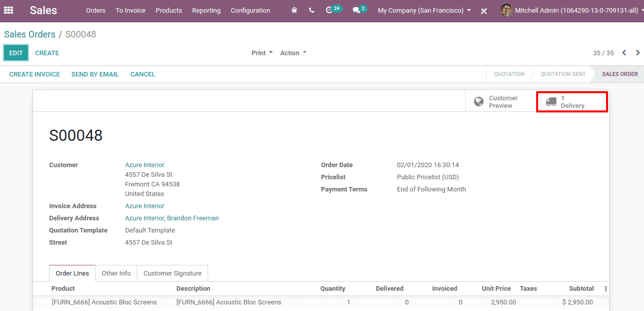Go to next record arrow
The width and height of the screenshot is (644, 311).
(638, 53)
